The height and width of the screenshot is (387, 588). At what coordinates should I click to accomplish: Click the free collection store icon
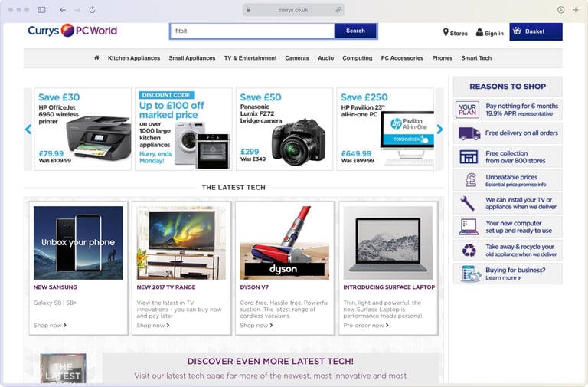[469, 157]
